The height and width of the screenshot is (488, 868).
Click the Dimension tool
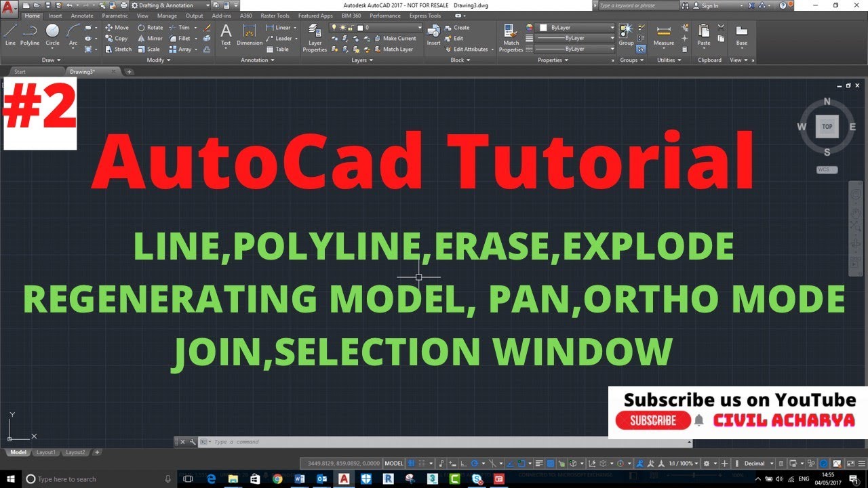coord(250,35)
